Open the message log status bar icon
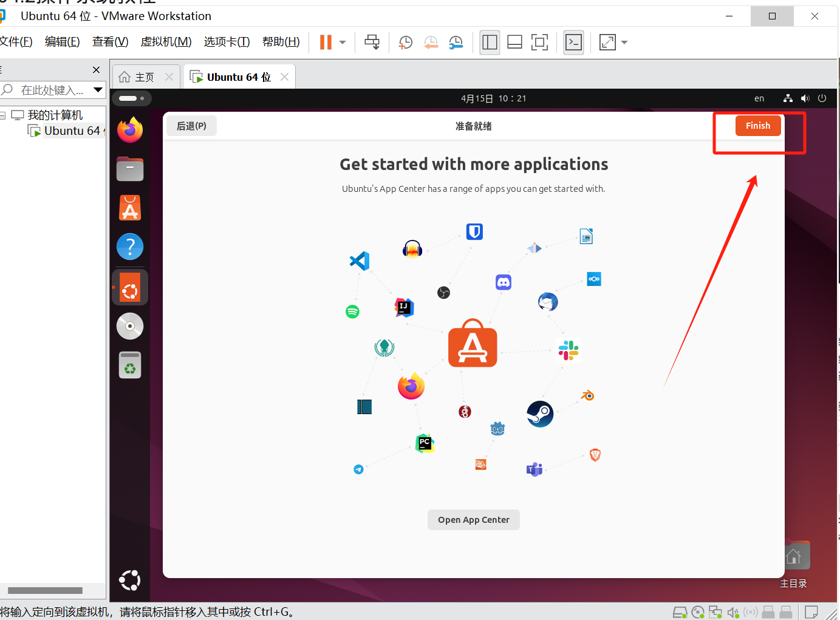This screenshot has width=840, height=620. (811, 612)
